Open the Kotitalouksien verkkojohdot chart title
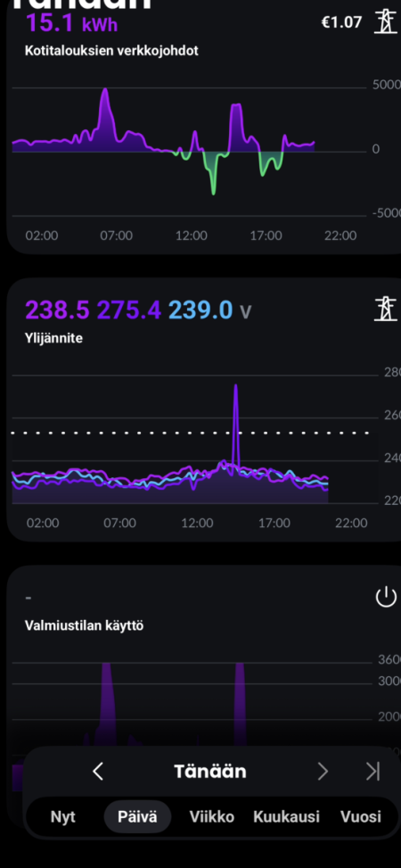Screen dimensions: 401x868 coord(111,51)
